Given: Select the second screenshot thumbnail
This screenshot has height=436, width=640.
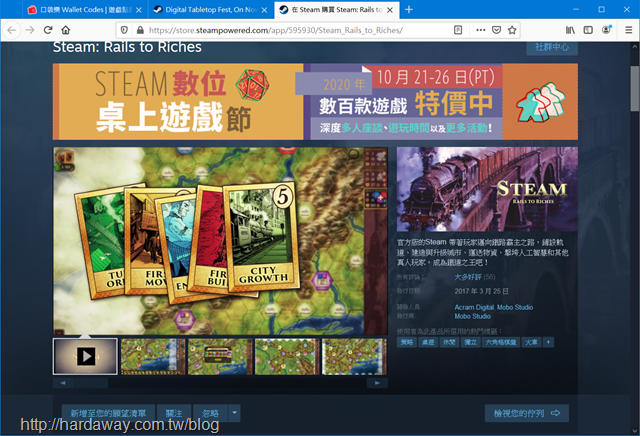Looking at the screenshot, I should click(x=153, y=356).
